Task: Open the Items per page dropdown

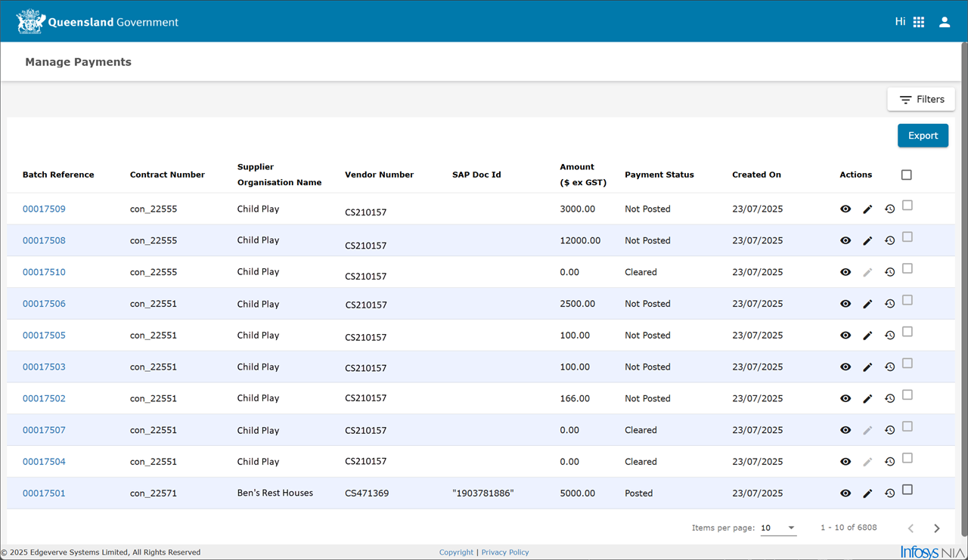Action: click(x=778, y=528)
